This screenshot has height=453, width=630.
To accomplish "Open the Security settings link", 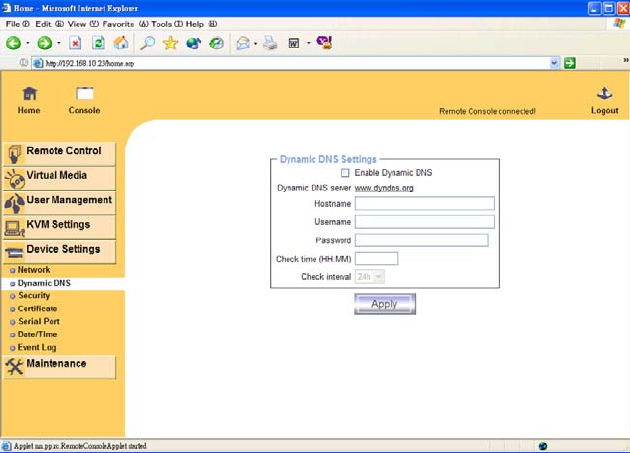I will coord(34,296).
